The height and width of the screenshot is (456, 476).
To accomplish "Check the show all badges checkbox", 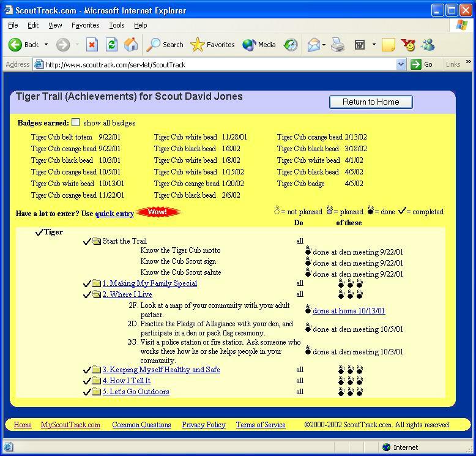I will (76, 122).
